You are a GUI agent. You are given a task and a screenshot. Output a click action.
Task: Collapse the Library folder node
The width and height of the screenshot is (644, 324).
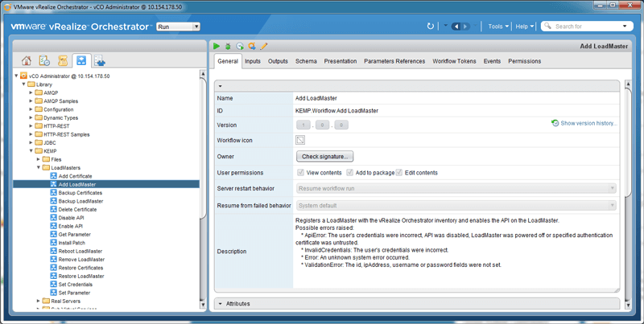[x=24, y=84]
